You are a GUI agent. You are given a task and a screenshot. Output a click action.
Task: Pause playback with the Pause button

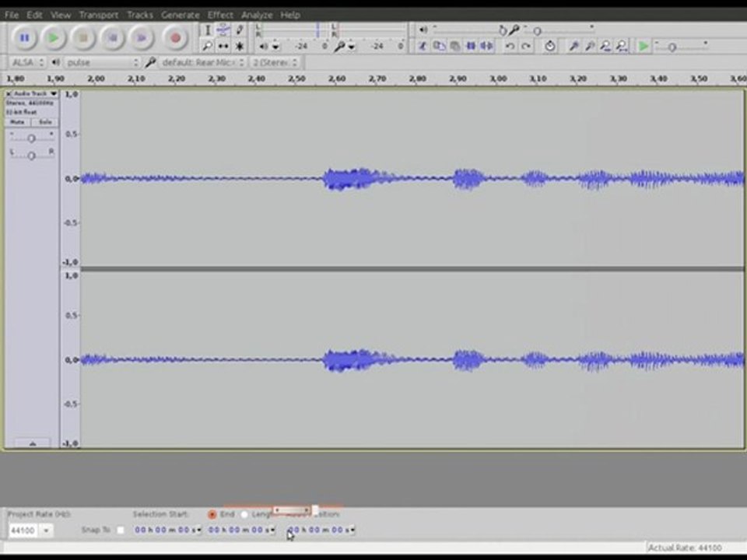tap(24, 37)
